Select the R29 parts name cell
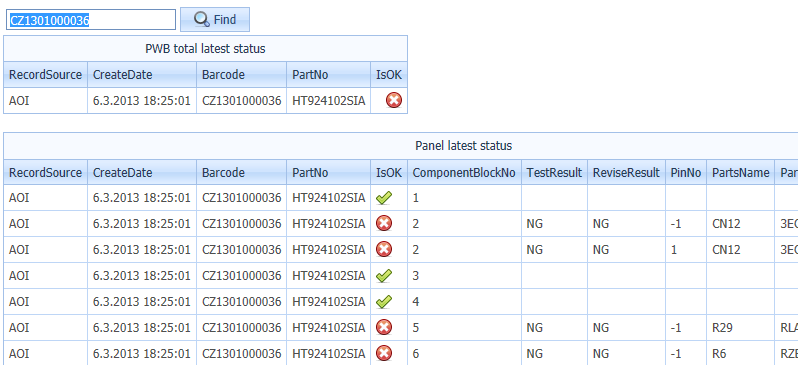 pyautogui.click(x=740, y=327)
